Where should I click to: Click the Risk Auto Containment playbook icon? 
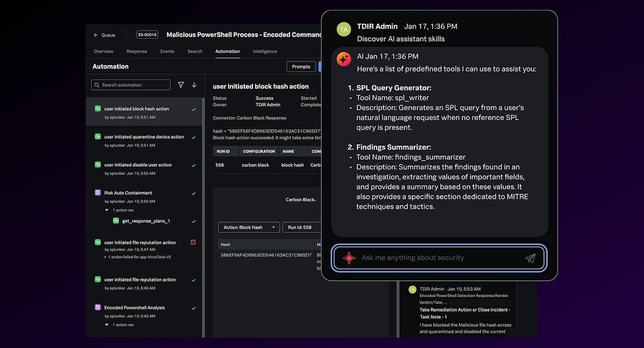coord(97,193)
